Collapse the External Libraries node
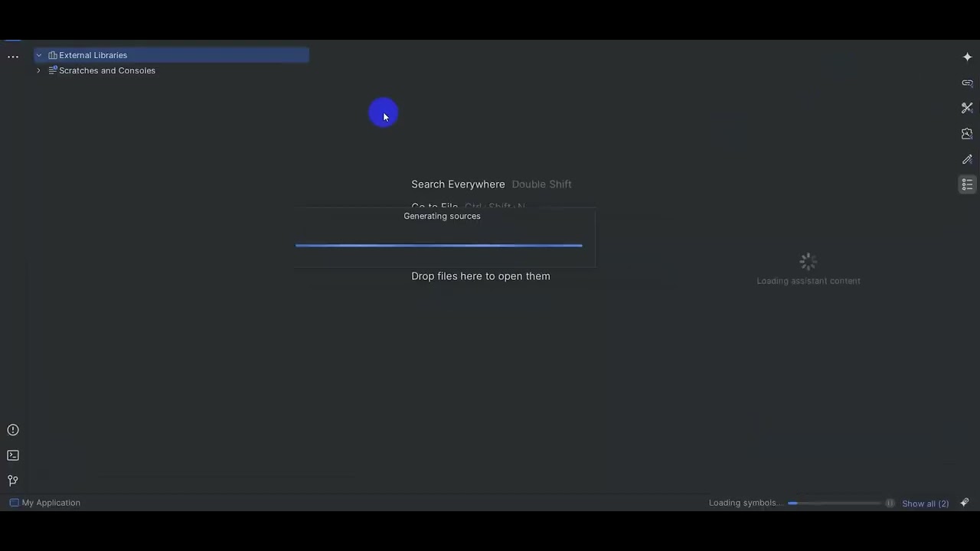Screen dimensions: 980x551 38,55
